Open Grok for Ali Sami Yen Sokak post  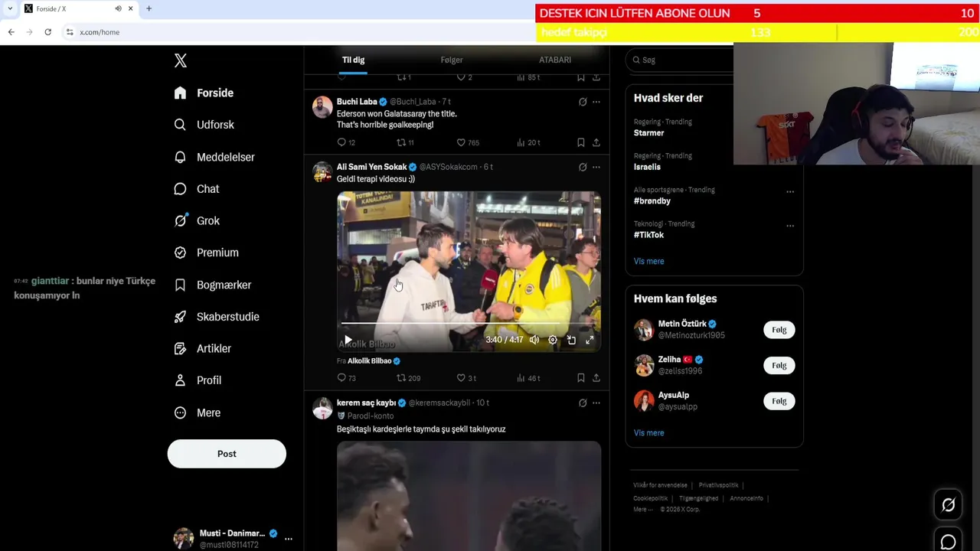583,167
